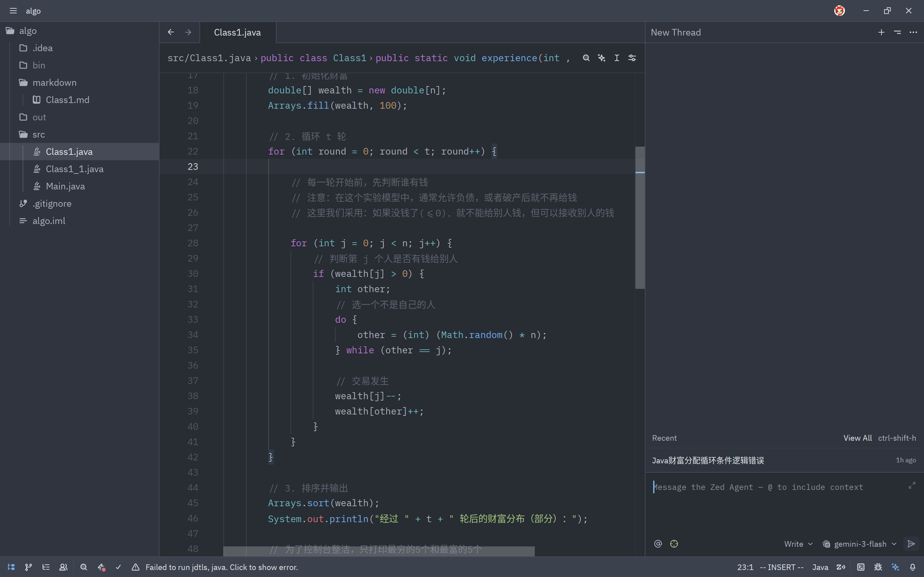
Task: Toggle the editor controls settings icon
Action: coord(632,58)
